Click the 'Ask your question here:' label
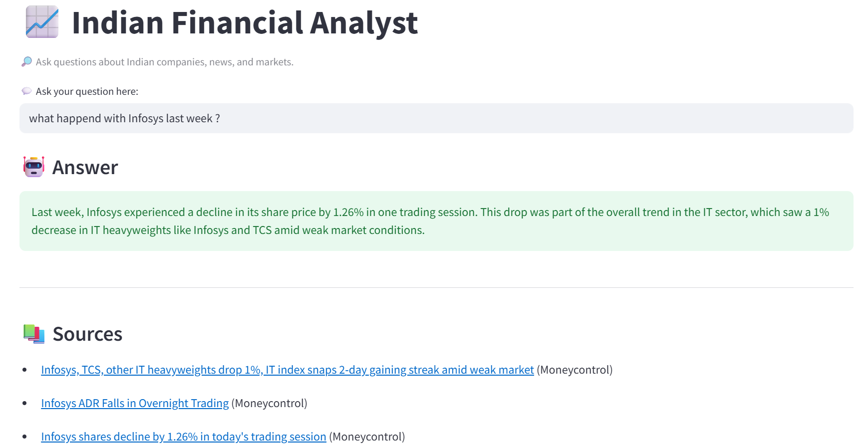This screenshot has height=448, width=868. (x=87, y=91)
